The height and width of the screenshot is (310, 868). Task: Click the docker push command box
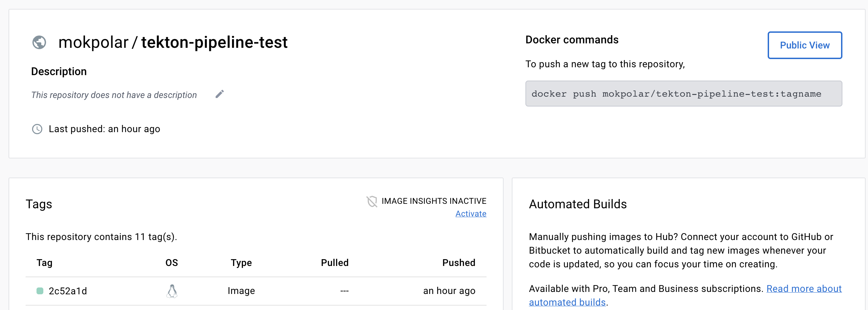684,94
